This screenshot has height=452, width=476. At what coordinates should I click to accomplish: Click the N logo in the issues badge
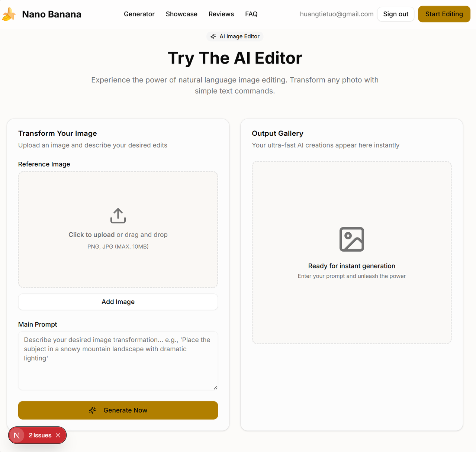point(17,435)
